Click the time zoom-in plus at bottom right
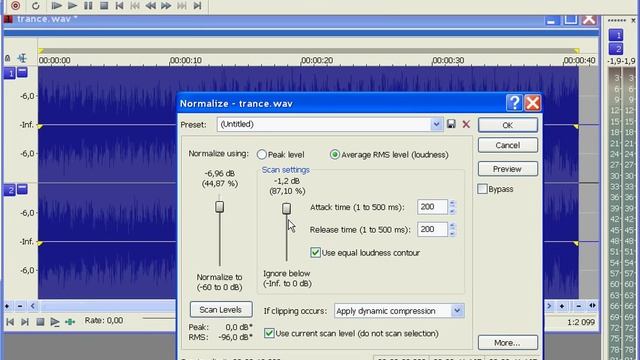Screen dimensions: 640x360 (x=562, y=306)
